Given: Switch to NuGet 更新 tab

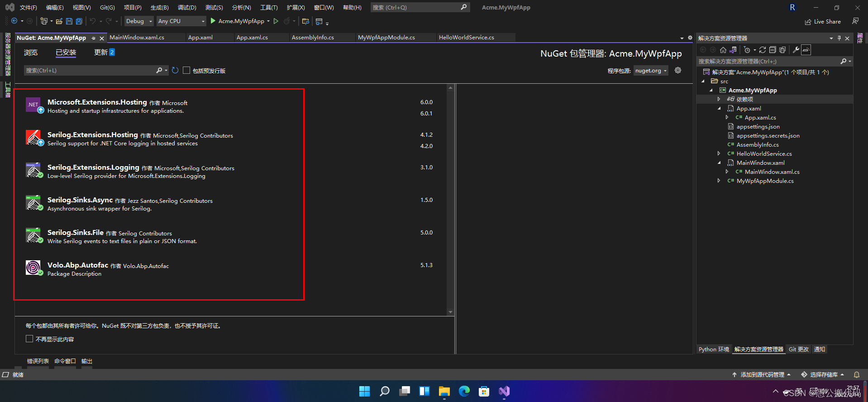Looking at the screenshot, I should tap(104, 53).
